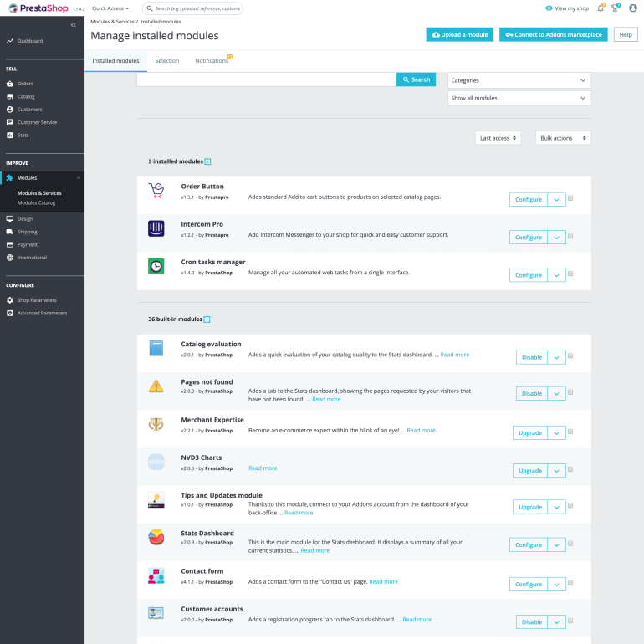The width and height of the screenshot is (644, 644).
Task: Click the Shipping truck icon
Action: 10,232
